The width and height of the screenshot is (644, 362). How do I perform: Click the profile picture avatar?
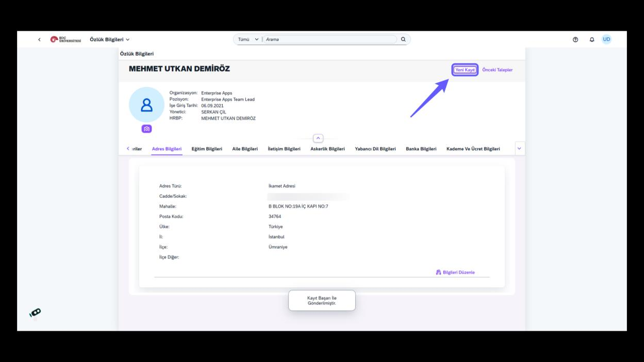tap(146, 105)
